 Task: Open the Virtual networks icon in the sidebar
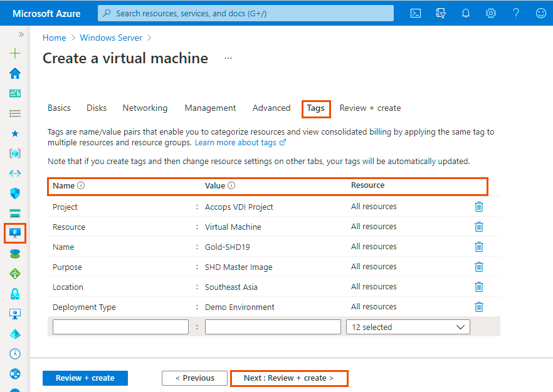click(15, 173)
